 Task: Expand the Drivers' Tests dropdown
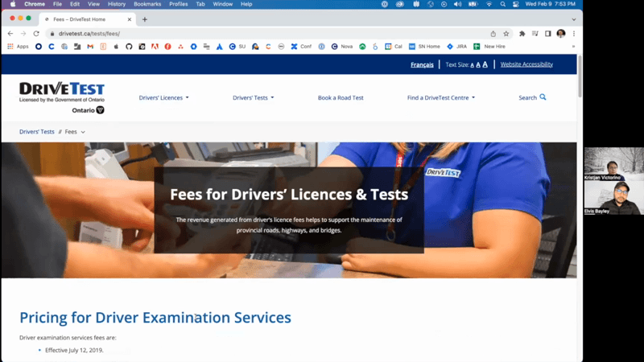tap(254, 97)
